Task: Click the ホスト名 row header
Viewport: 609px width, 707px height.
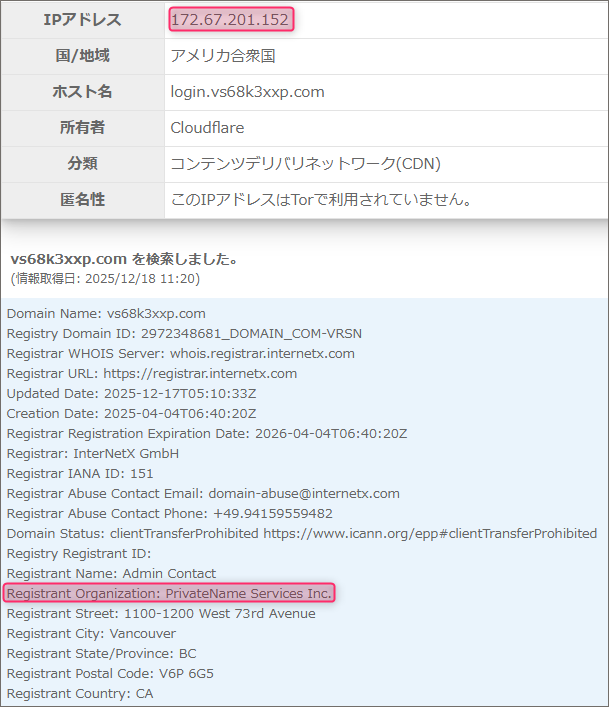Action: coord(83,92)
